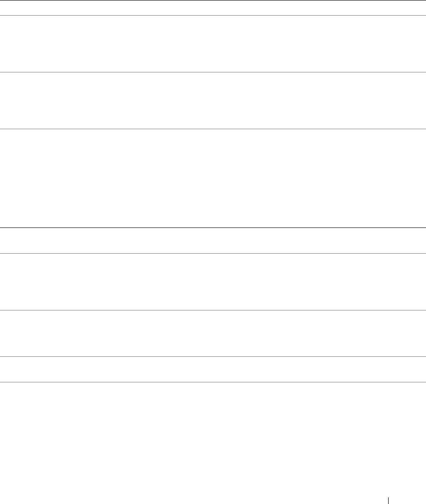Screen dimensions: 426x504
Task: Click the thick black top border line
Action: pyautogui.click(x=213, y=0)
